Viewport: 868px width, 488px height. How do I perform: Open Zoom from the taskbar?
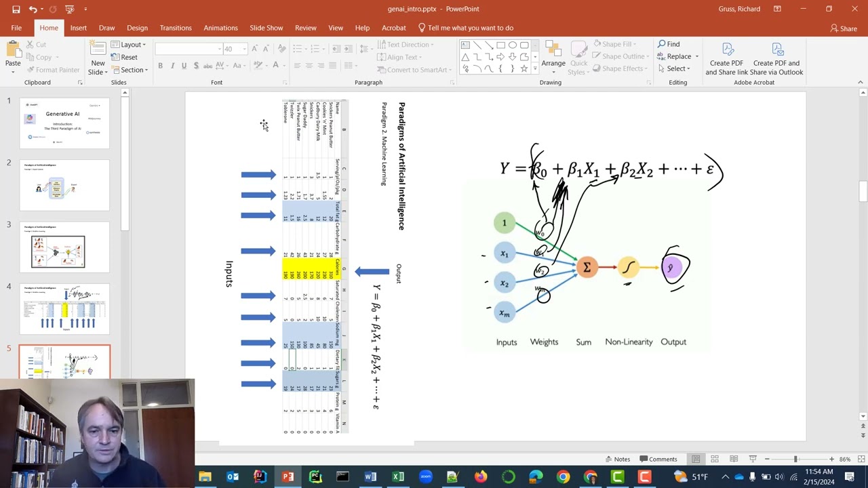pos(426,477)
